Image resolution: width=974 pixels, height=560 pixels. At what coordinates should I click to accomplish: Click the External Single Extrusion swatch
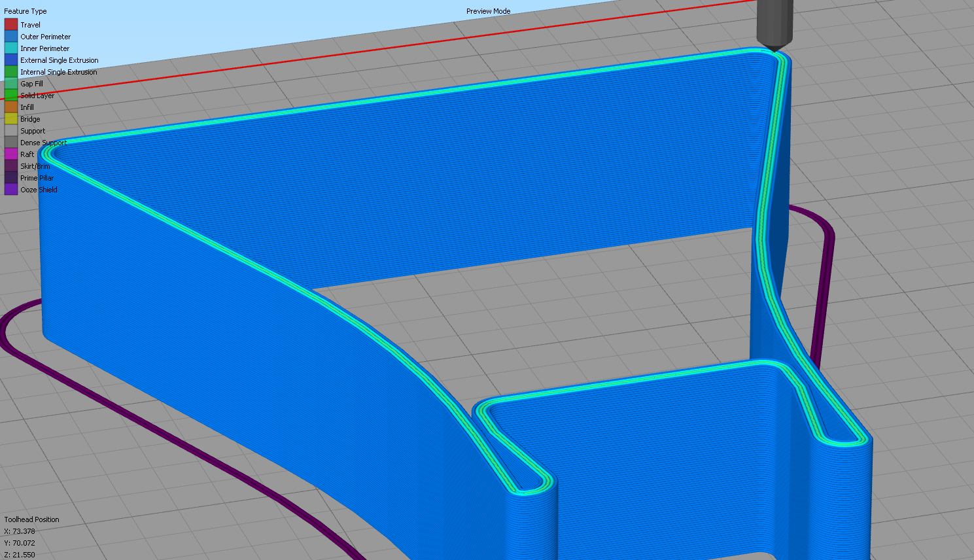point(11,60)
